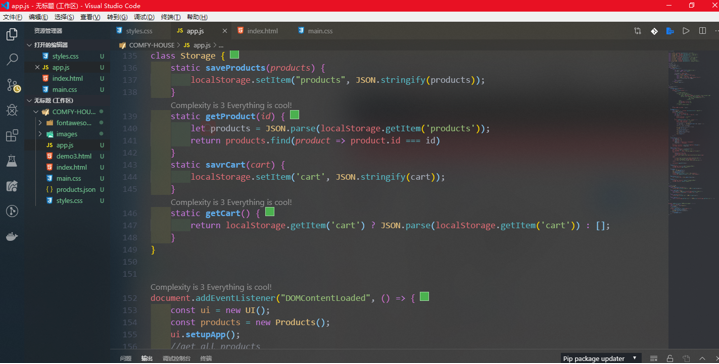719x364 pixels.
Task: Switch to the 终端 panel tab
Action: (x=206, y=358)
